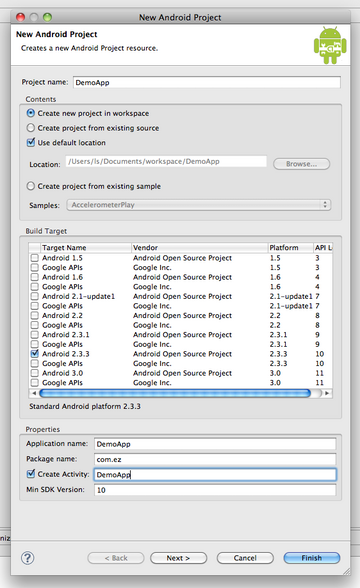Click the horizontal scrollbar in Build Target
The height and width of the screenshot is (588, 360).
pyautogui.click(x=175, y=393)
